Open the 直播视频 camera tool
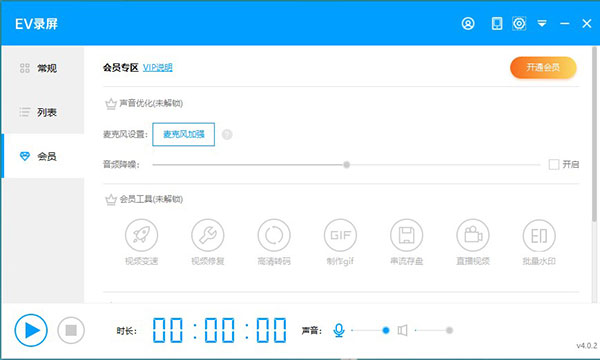Viewport: 600px width, 360px height. pos(473,242)
